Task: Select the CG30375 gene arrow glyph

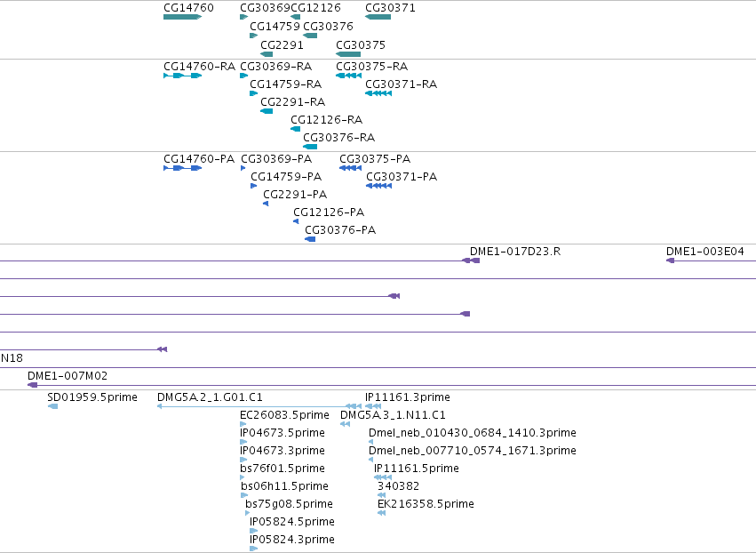Action: 348,54
